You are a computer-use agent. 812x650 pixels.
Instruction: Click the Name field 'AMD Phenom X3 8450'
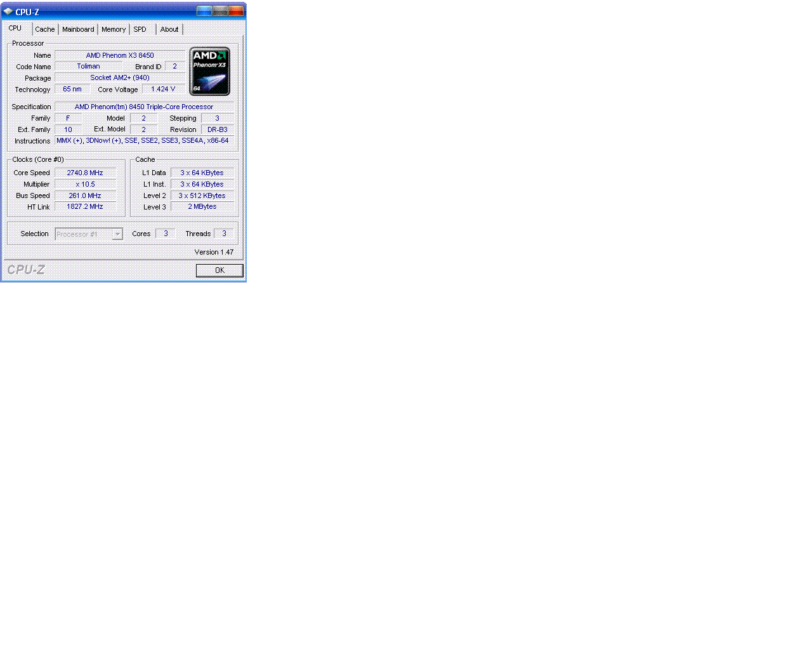coord(120,55)
